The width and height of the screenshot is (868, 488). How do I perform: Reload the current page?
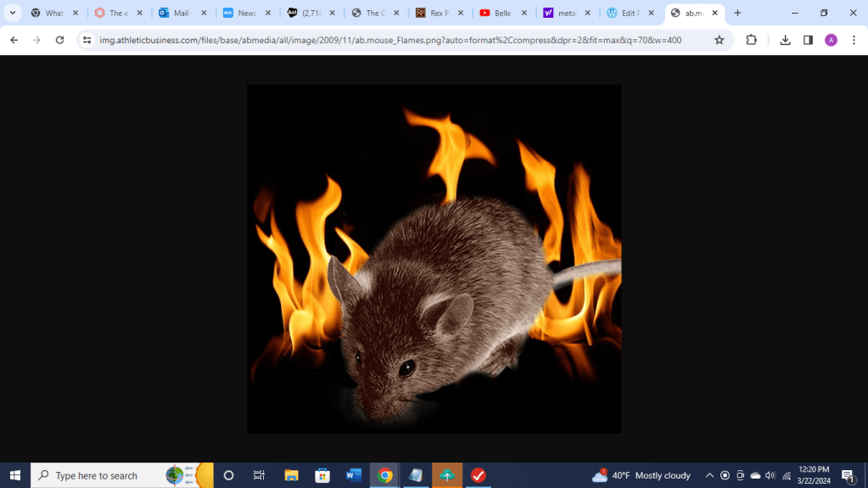tap(59, 40)
